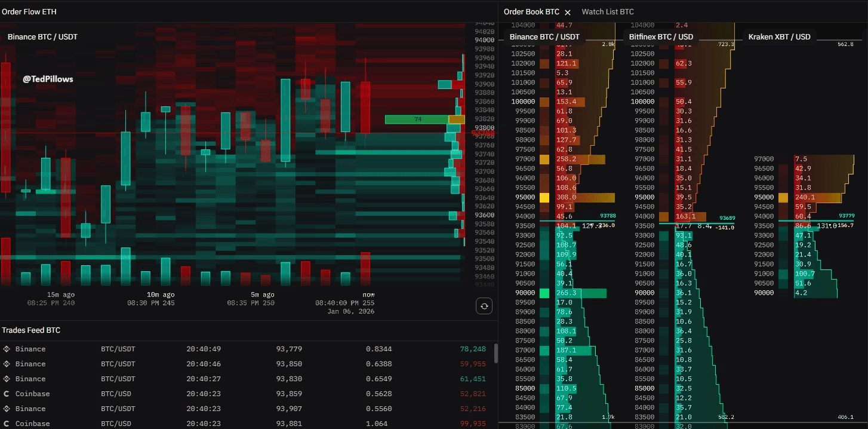Click the Order Flow ETH panel title
Image resolution: width=868 pixels, height=429 pixels.
click(29, 11)
